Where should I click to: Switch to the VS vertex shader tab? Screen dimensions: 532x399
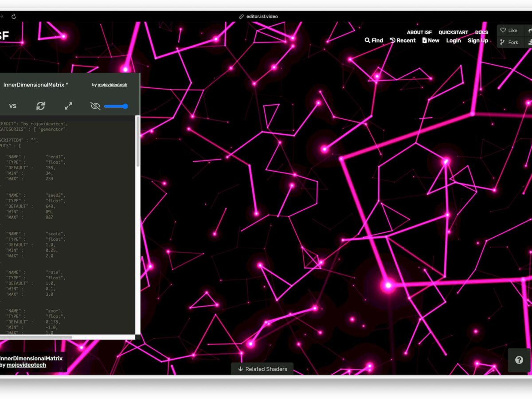pyautogui.click(x=13, y=106)
